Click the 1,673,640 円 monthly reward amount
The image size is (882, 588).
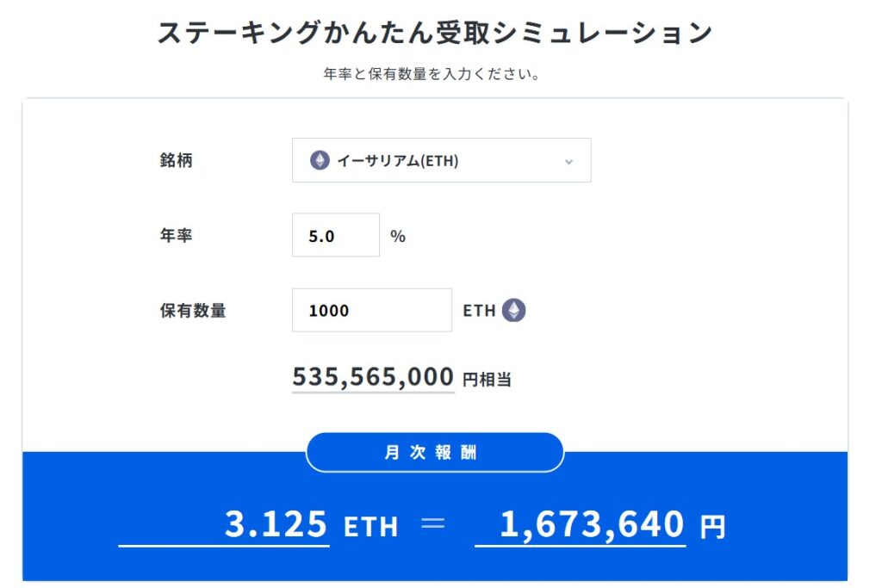click(x=593, y=523)
